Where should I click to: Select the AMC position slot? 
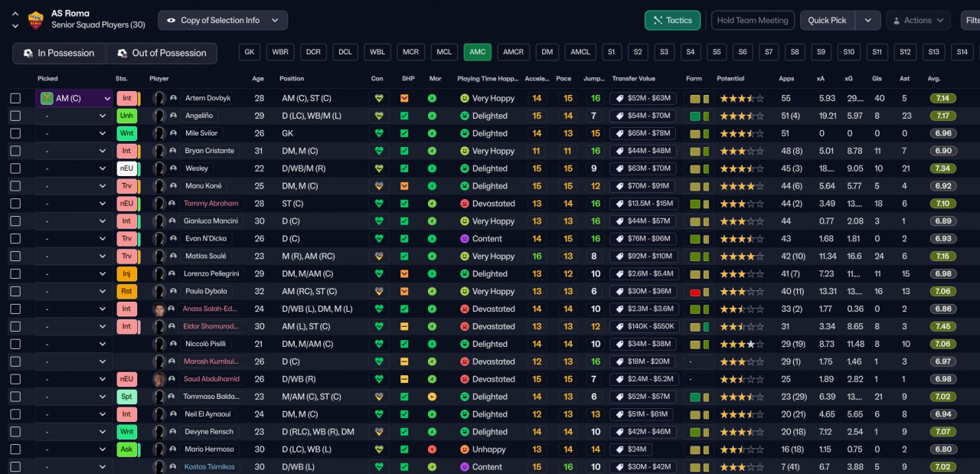point(477,52)
